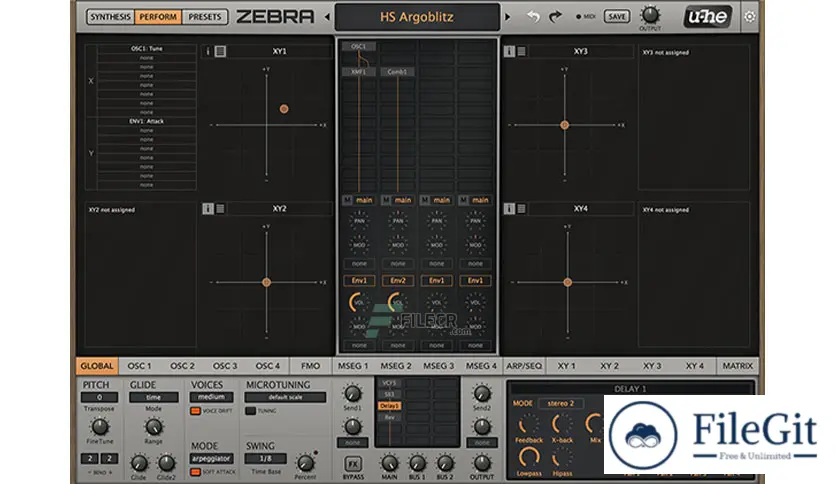Click the undo arrow icon

coord(533,17)
